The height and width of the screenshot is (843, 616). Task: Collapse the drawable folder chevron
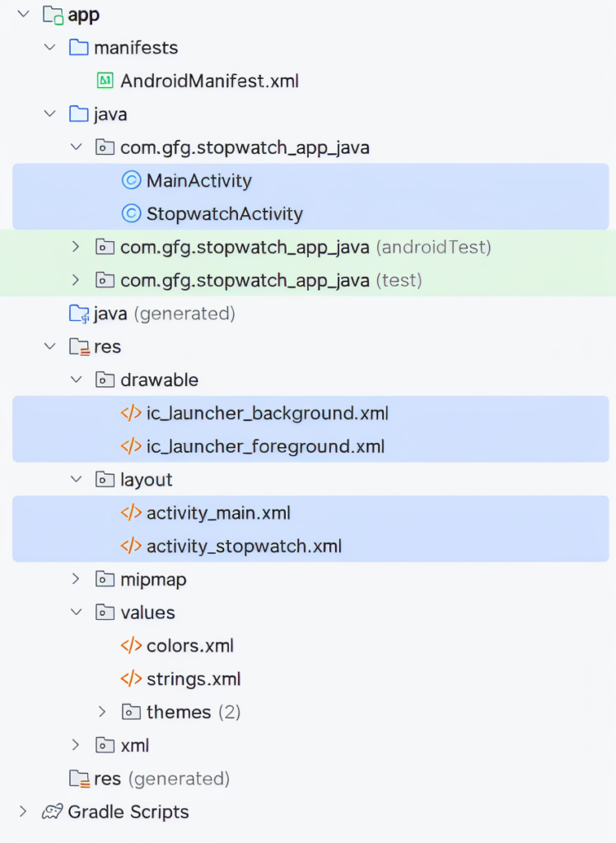click(77, 380)
